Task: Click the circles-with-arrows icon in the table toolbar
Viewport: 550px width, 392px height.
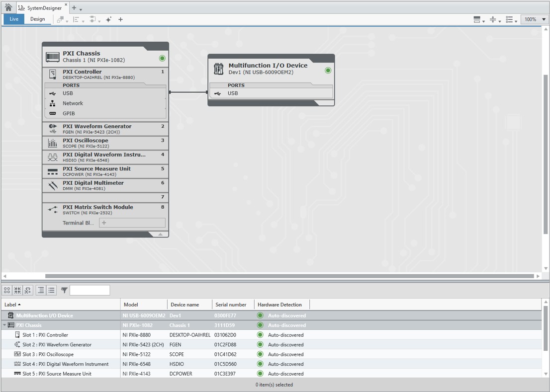Action: click(x=27, y=290)
